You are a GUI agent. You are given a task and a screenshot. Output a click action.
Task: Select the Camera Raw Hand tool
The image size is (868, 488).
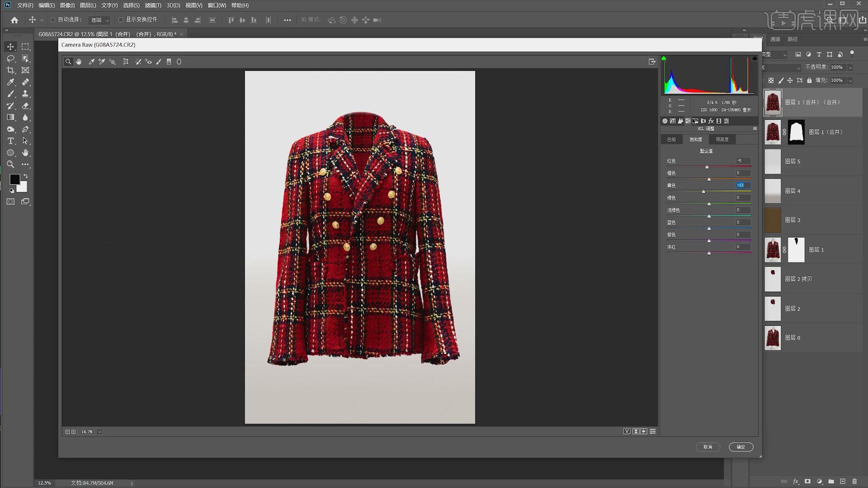pos(79,62)
